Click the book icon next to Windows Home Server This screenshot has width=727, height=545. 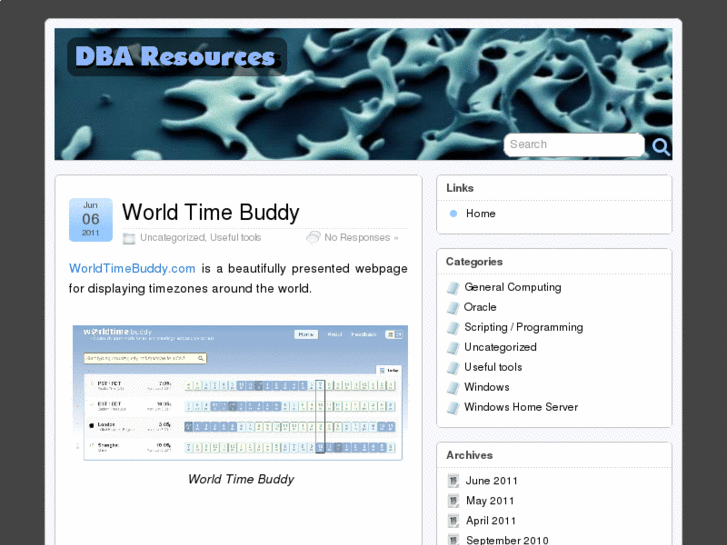tap(453, 408)
